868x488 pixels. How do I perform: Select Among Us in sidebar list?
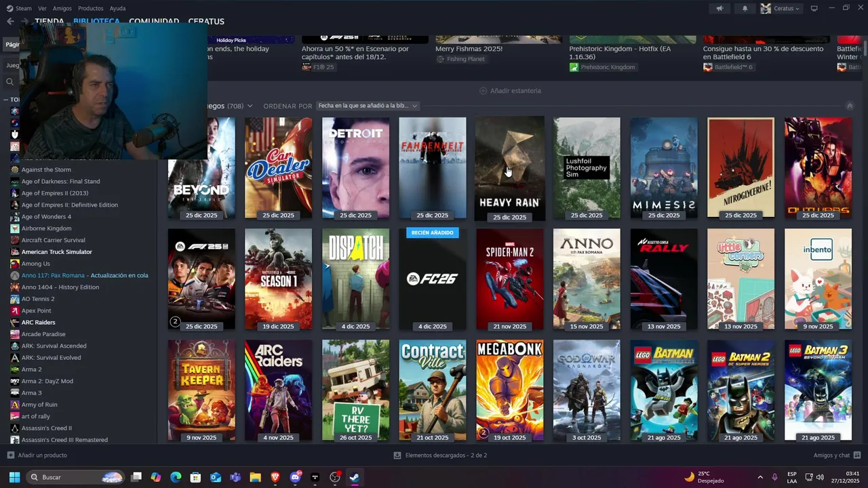pos(35,264)
